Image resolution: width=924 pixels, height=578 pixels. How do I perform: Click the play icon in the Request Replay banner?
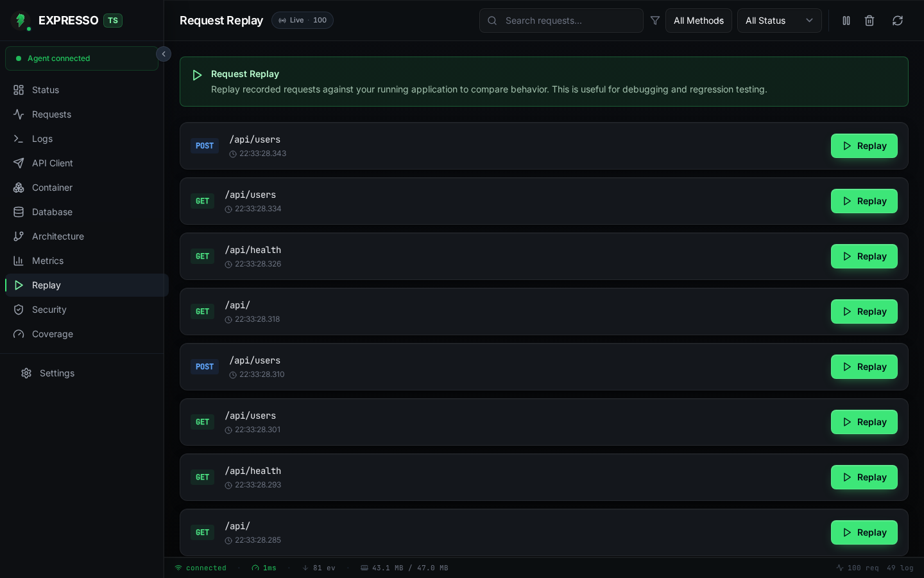point(197,75)
